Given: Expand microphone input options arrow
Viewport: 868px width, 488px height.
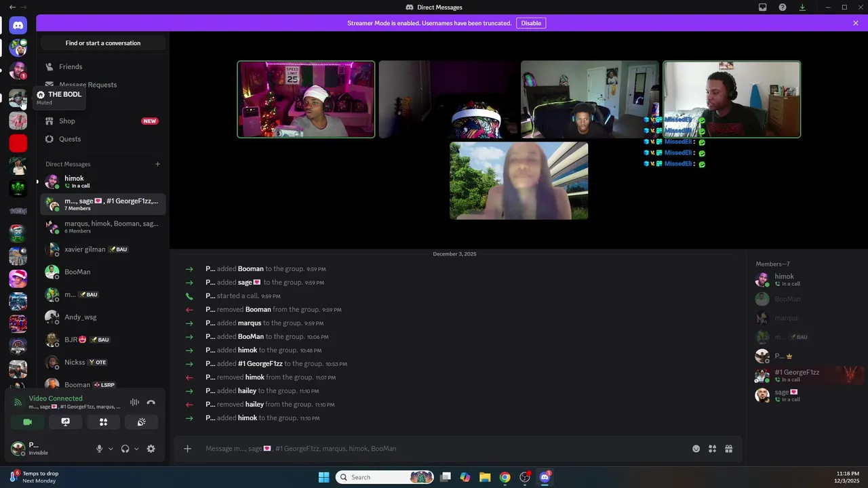Looking at the screenshot, I should pos(111,449).
